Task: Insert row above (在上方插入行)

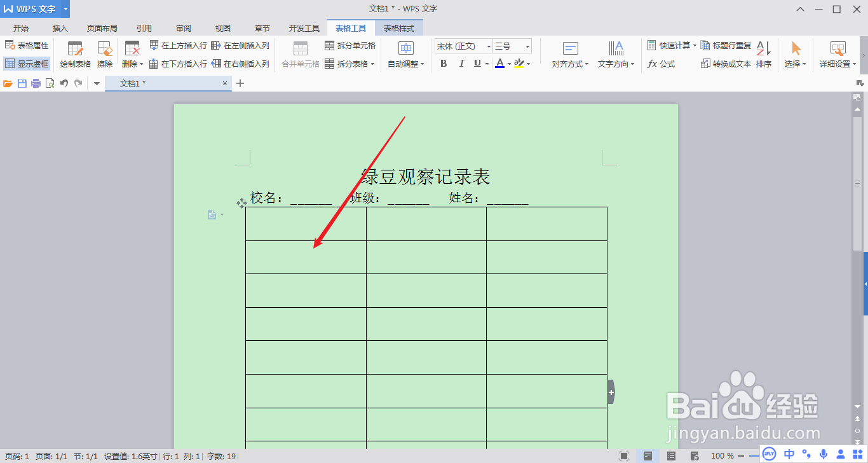Action: [x=179, y=46]
